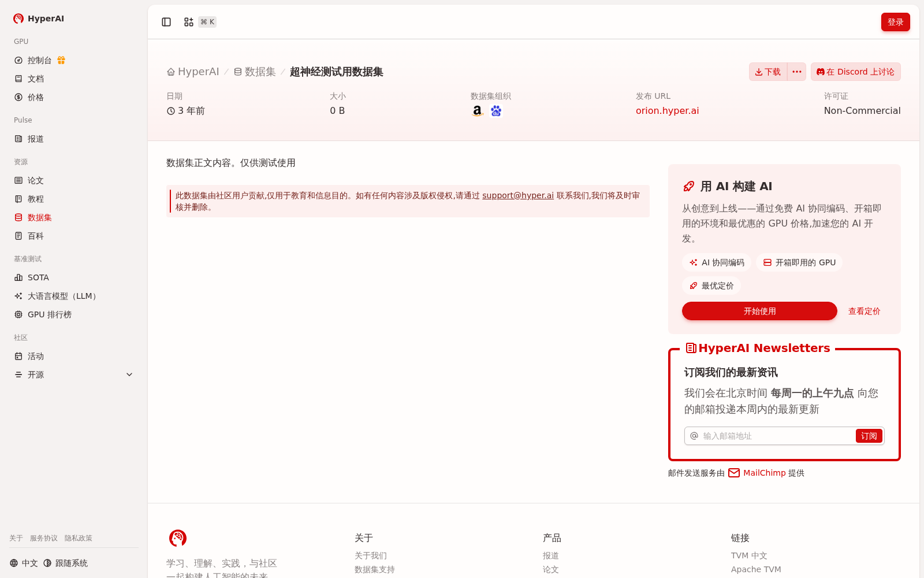Click the Baidu paw organization icon

coord(496,111)
